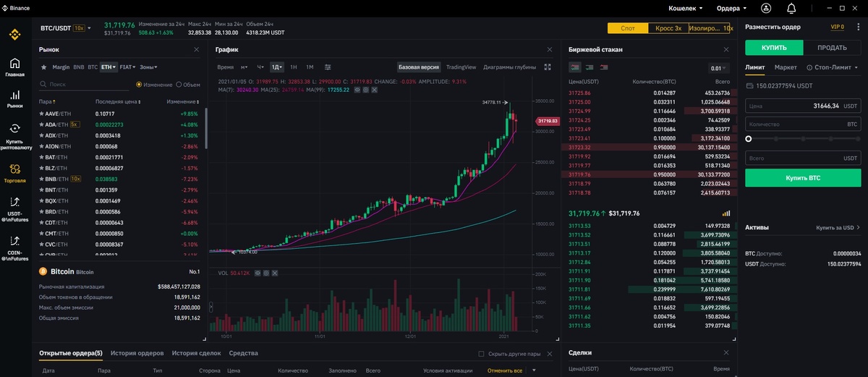Switch to ПРОДАТЬ sell mode
Viewport: 868px width, 377px height.
point(832,48)
